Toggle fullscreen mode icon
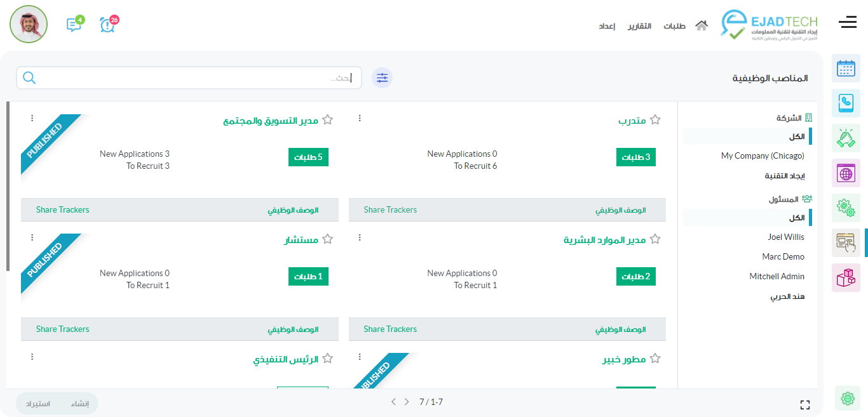 [805, 405]
